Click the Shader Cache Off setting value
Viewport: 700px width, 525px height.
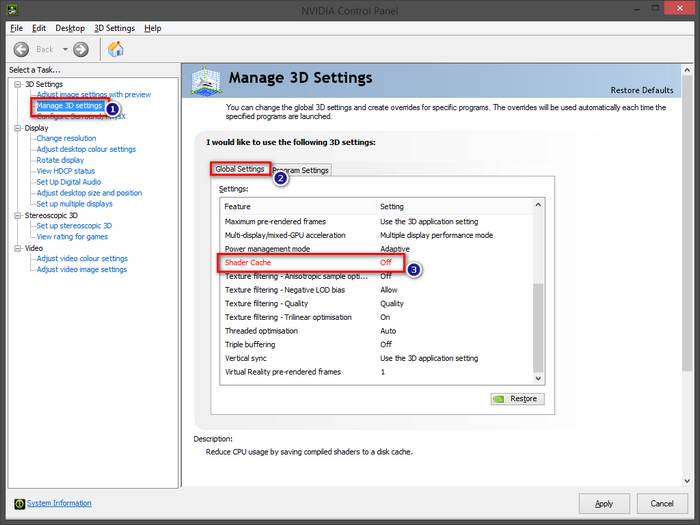coord(386,262)
